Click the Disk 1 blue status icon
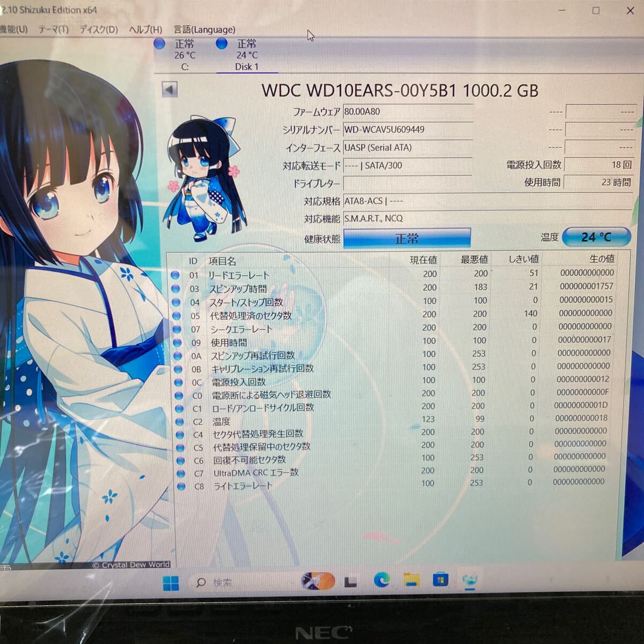Screen dimensions: 644x644 (x=222, y=43)
